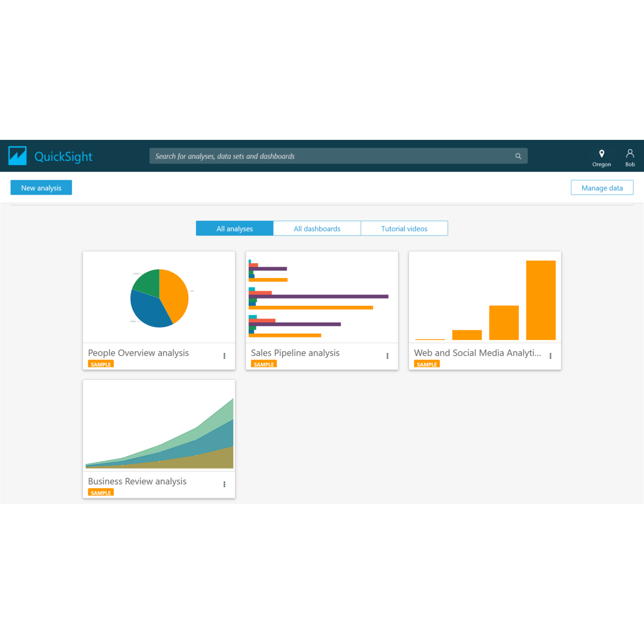This screenshot has height=644, width=644.
Task: Select the All analyses tab
Action: point(234,228)
